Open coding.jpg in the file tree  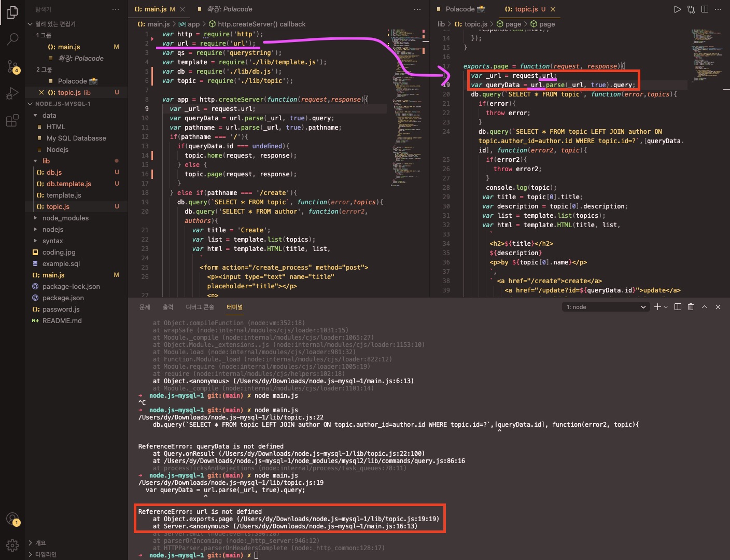click(x=77, y=252)
